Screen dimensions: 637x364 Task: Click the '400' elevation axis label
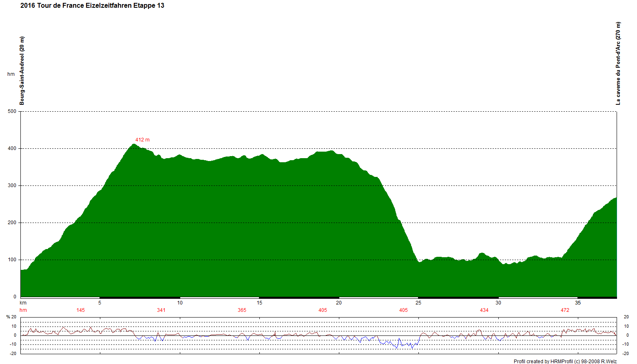coord(12,148)
